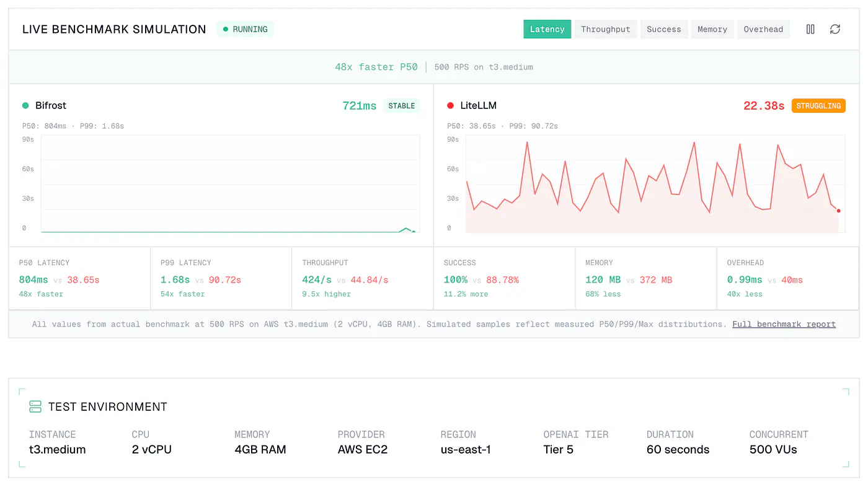
Task: Open the Full benchmark report link
Action: click(x=784, y=324)
